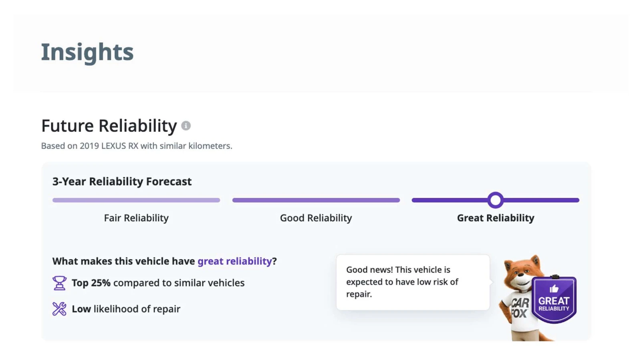
Task: Click the circular marker on reliability slider
Action: 496,200
